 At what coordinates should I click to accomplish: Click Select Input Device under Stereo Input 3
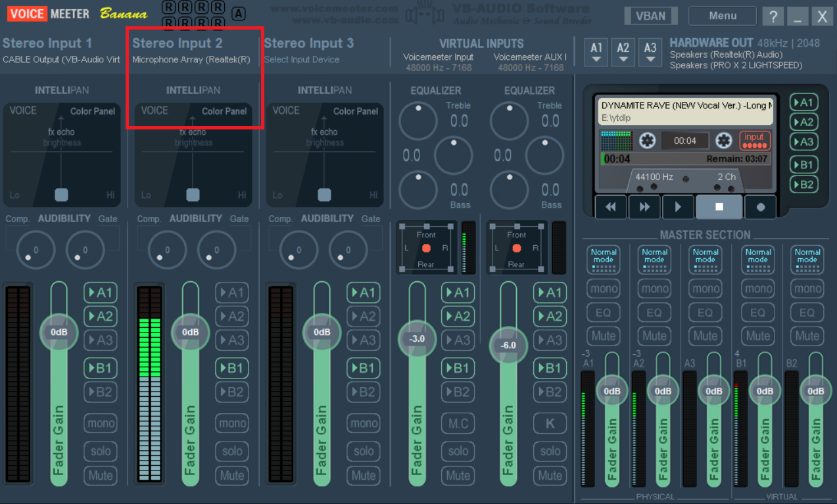click(x=302, y=60)
